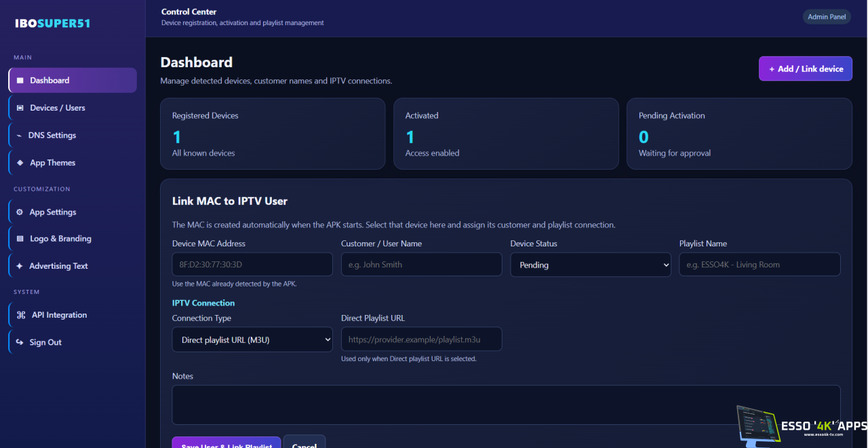Click the Control Center title
The width and height of the screenshot is (868, 448).
point(189,12)
